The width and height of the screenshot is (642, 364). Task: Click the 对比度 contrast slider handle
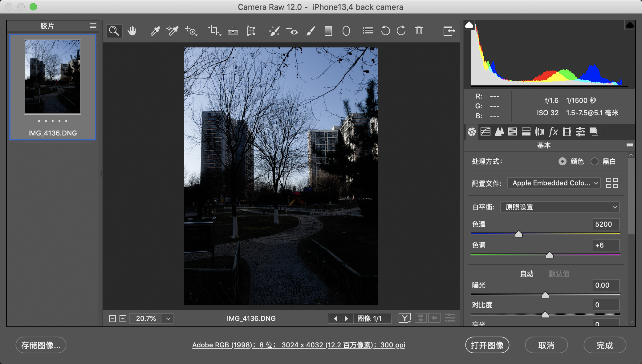click(545, 314)
